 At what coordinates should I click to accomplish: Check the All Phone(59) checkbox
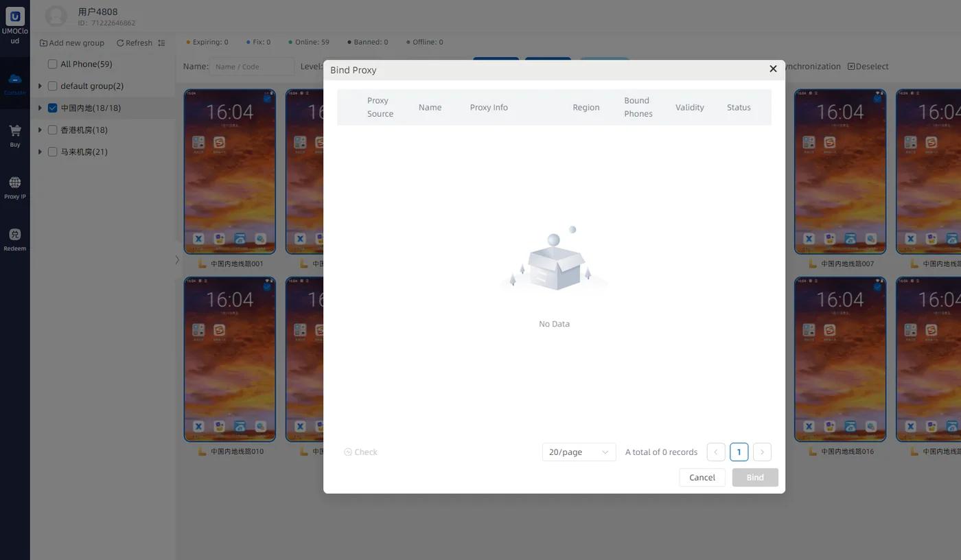52,64
